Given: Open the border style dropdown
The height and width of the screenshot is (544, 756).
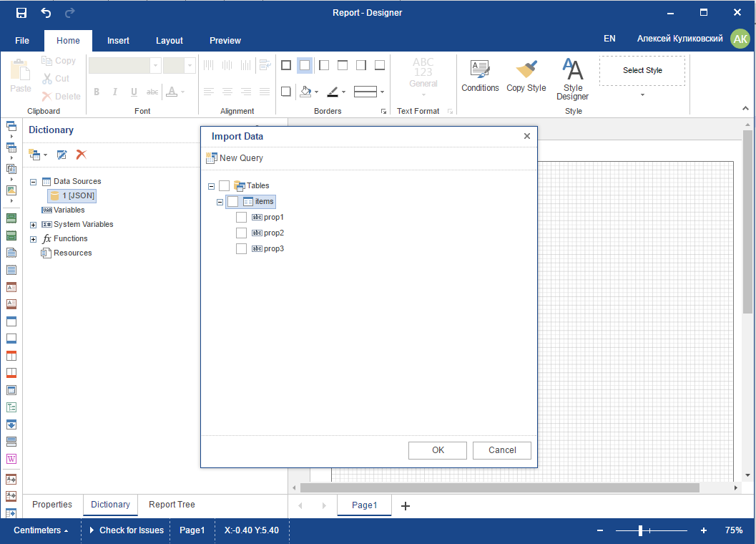Looking at the screenshot, I should coord(382,92).
